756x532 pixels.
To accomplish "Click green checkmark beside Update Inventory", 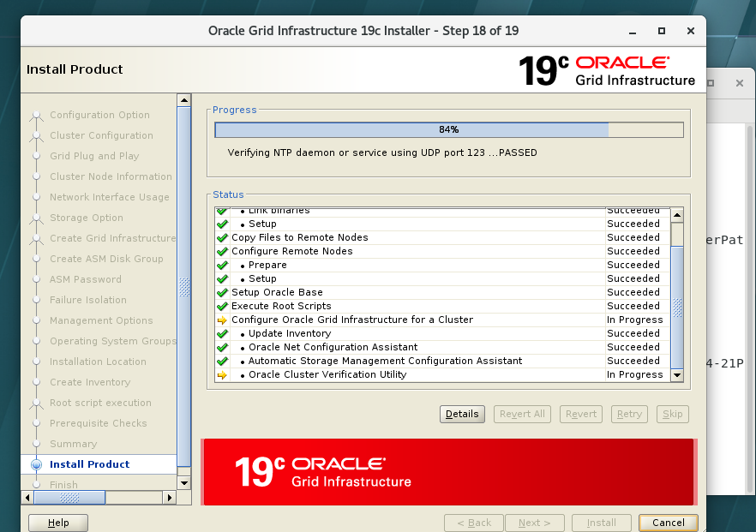I will click(222, 333).
